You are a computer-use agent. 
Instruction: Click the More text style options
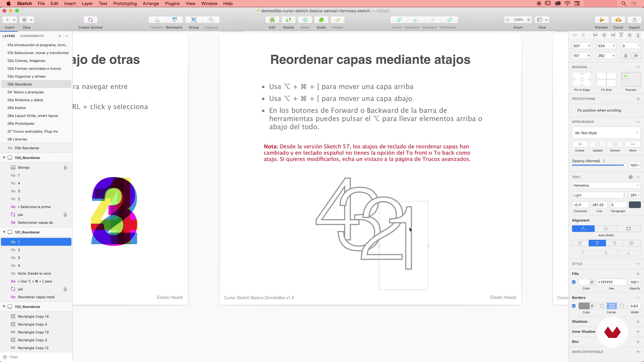(633, 144)
